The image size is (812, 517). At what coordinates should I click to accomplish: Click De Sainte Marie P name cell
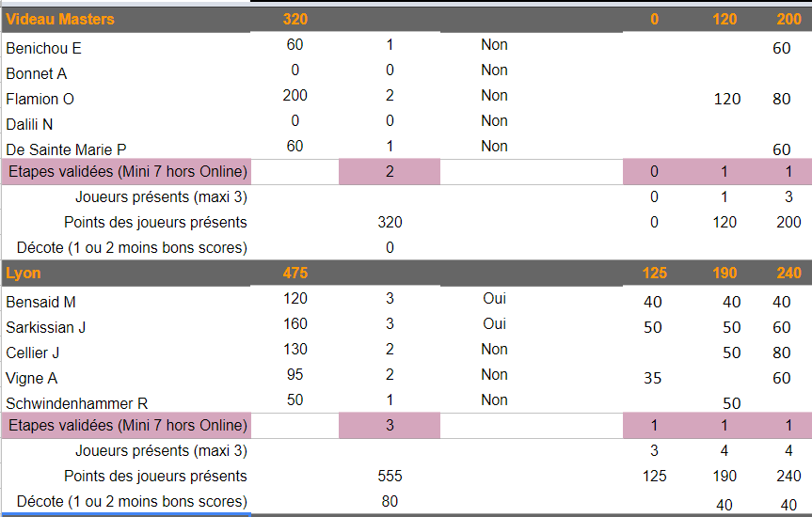coord(126,150)
